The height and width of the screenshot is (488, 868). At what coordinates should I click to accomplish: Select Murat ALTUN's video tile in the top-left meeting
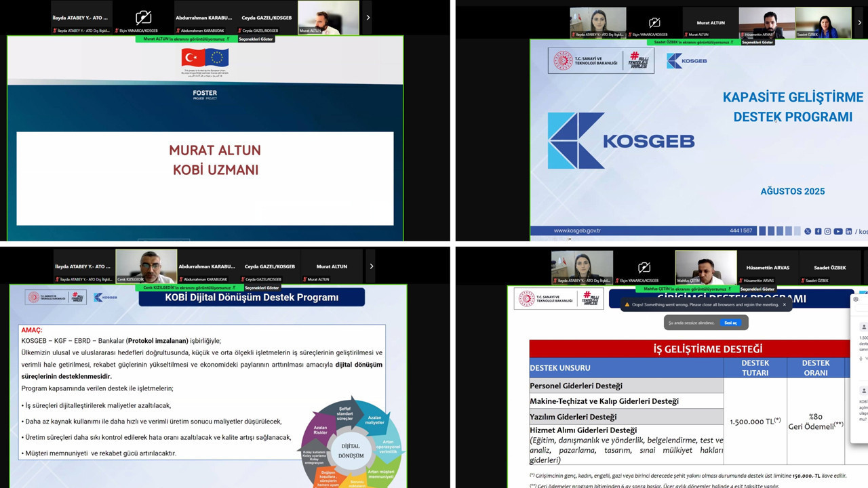coord(328,18)
